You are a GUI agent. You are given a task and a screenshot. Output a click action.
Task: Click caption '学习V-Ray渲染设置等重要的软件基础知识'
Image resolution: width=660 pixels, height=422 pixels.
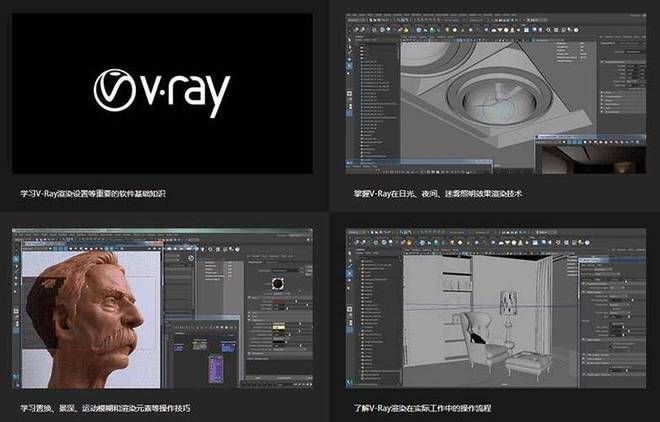pyautogui.click(x=93, y=194)
